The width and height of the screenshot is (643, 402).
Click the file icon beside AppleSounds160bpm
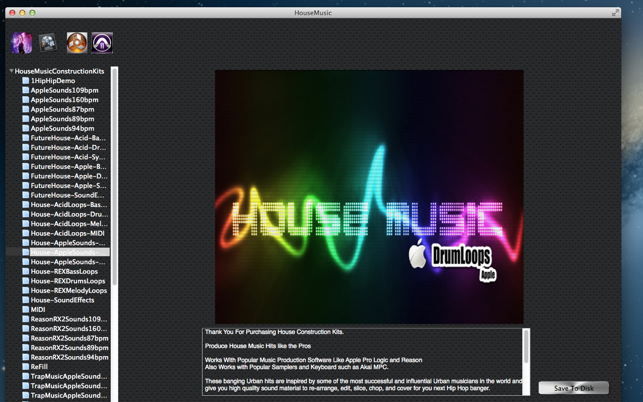click(x=25, y=100)
